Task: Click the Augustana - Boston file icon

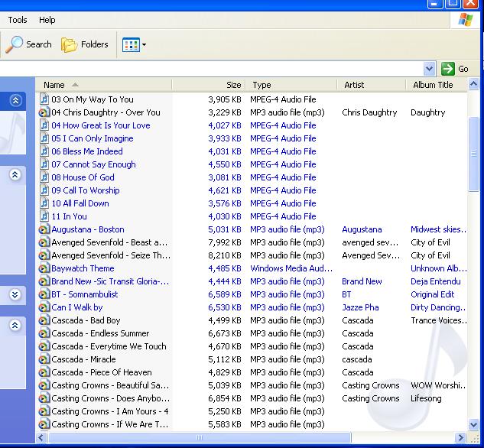Action: pyautogui.click(x=44, y=229)
